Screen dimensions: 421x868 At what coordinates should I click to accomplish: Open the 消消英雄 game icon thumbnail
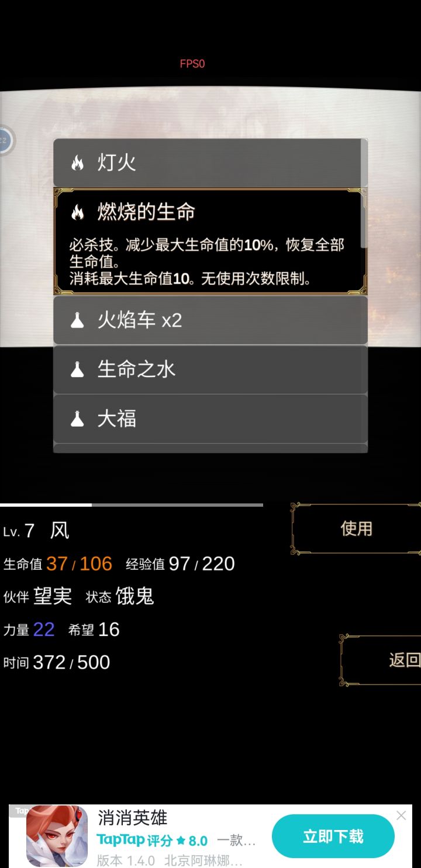click(57, 836)
